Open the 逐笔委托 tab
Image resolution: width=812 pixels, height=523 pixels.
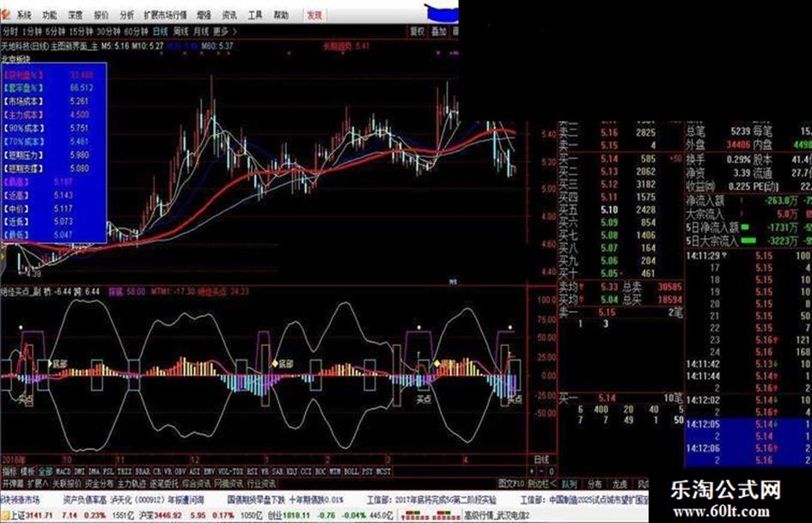tap(165, 483)
